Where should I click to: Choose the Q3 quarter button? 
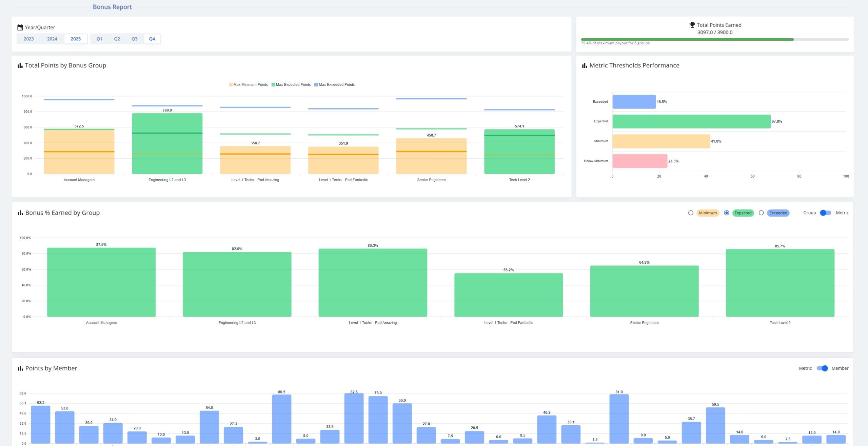(135, 39)
